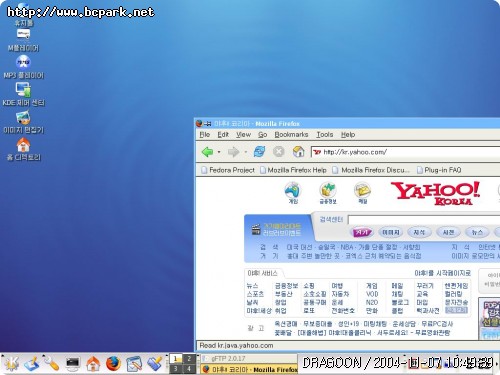Open the M플레이어 desktop icon
This screenshot has width=500, height=375.
tap(23, 40)
